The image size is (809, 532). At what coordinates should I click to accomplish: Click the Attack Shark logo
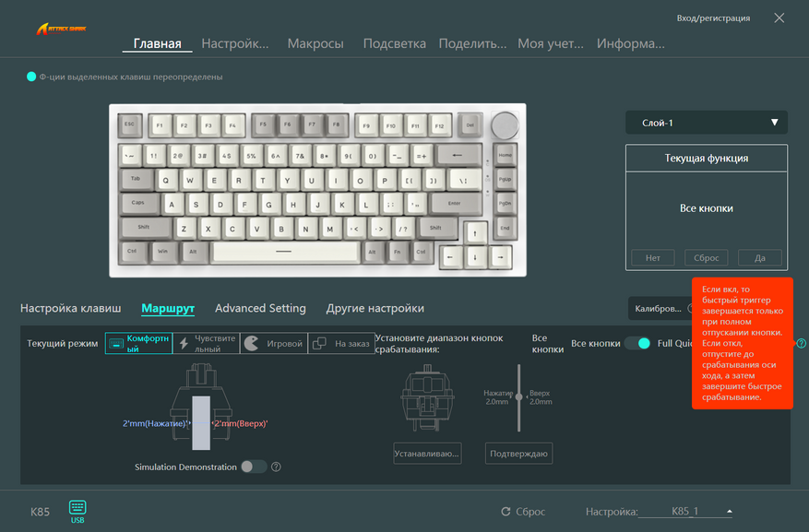pyautogui.click(x=61, y=29)
